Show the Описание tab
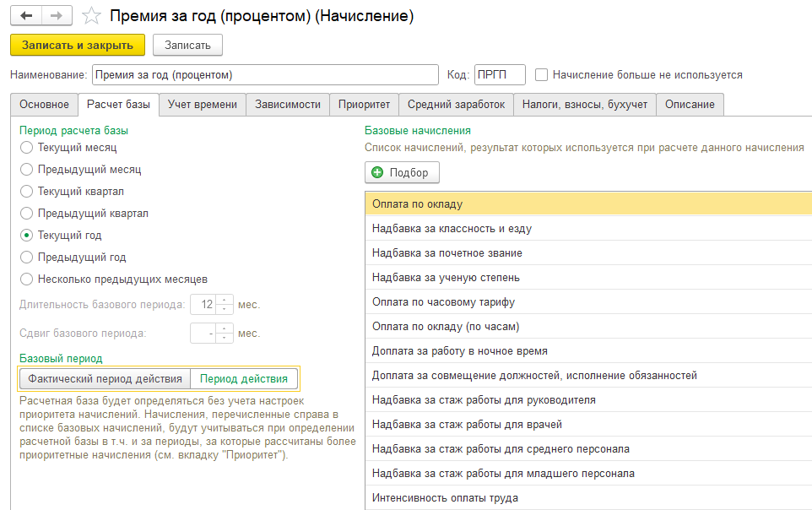The width and height of the screenshot is (812, 510). point(690,105)
